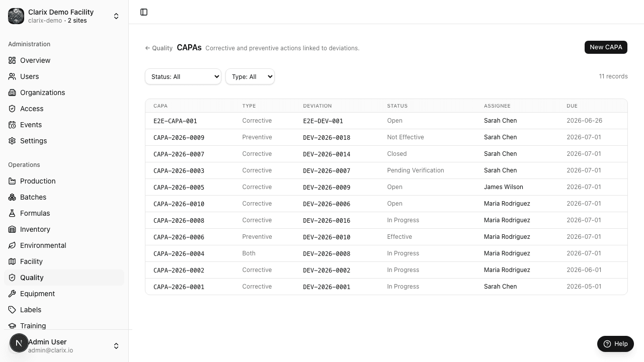Click the Not Effective status cell
Screen dimensions: 644x362
[406, 137]
